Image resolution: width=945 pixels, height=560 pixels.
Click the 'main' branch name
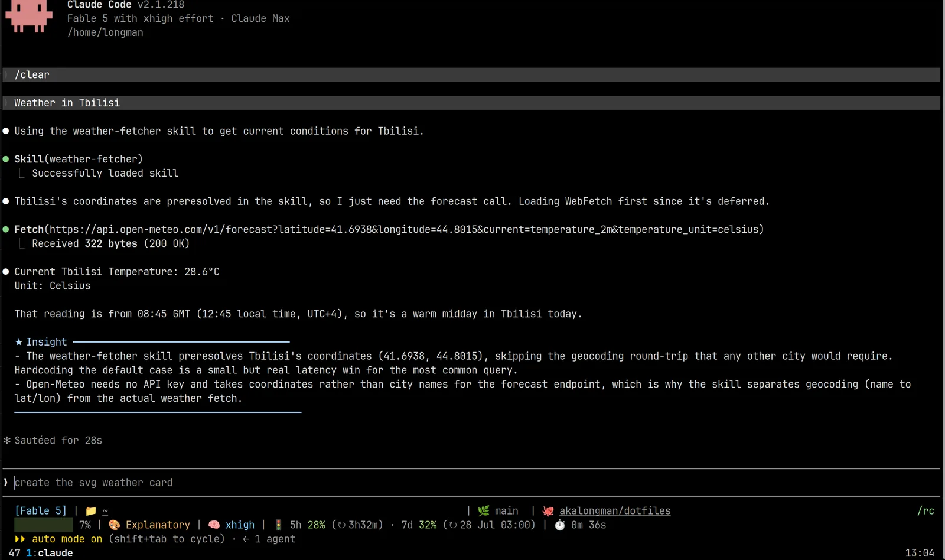tap(506, 511)
